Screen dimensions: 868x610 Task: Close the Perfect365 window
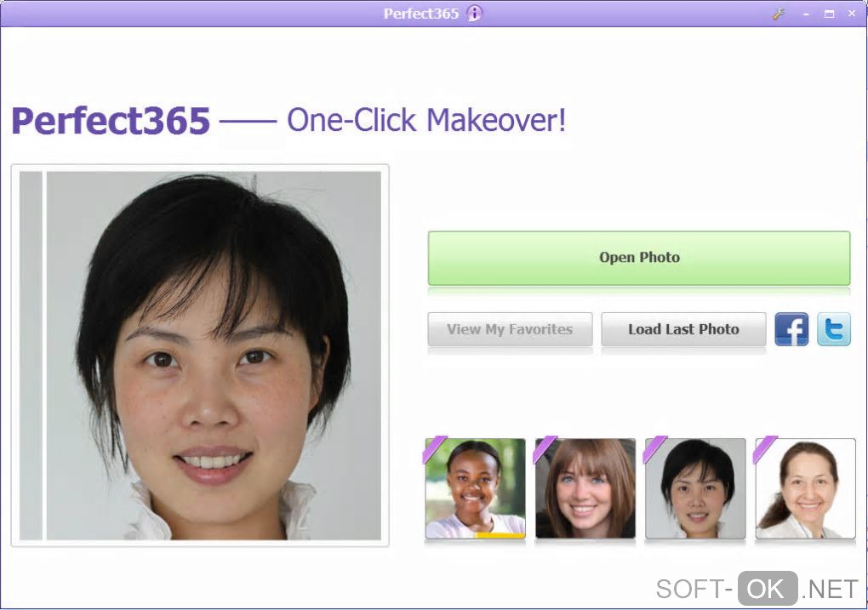pos(852,14)
